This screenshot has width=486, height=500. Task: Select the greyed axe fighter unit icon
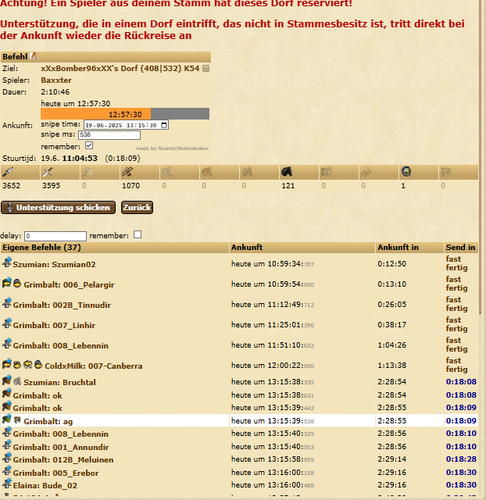click(x=87, y=172)
